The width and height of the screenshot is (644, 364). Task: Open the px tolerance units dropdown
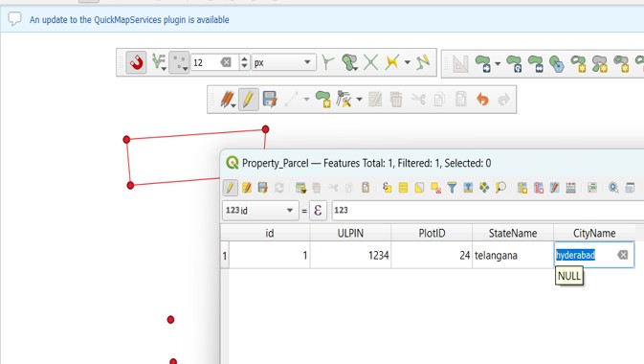(283, 62)
